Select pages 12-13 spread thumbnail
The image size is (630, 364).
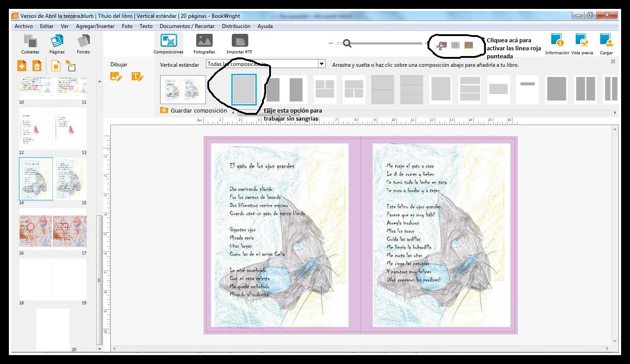coord(53,129)
